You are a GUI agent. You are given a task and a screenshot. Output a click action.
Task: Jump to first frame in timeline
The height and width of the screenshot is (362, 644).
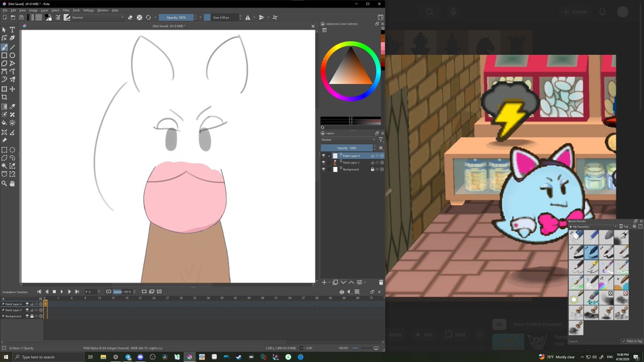tap(39, 292)
